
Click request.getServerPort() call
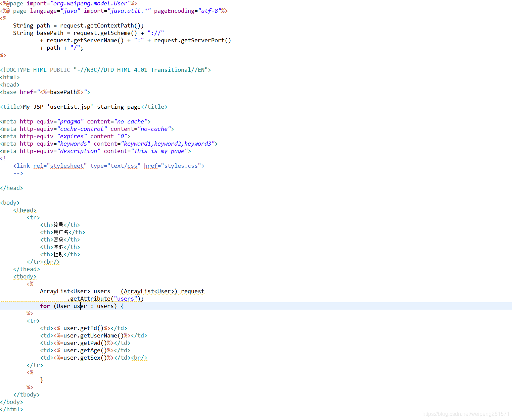tap(193, 40)
